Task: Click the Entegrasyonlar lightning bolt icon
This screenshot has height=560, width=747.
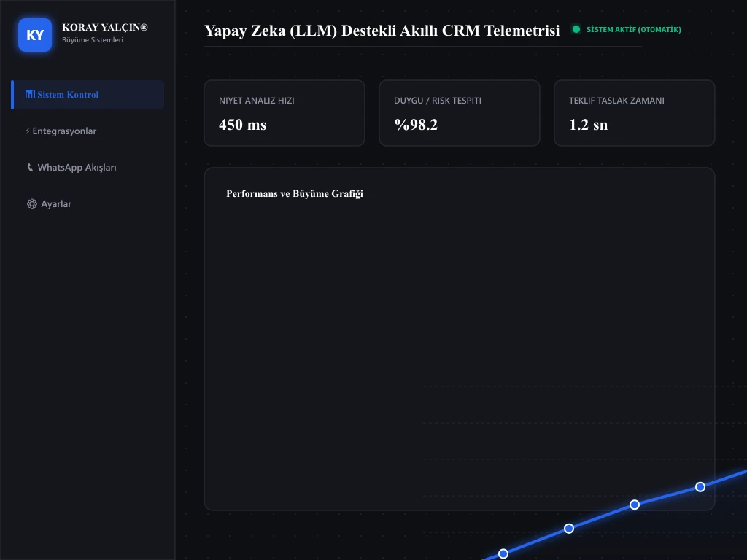Action: (28, 131)
